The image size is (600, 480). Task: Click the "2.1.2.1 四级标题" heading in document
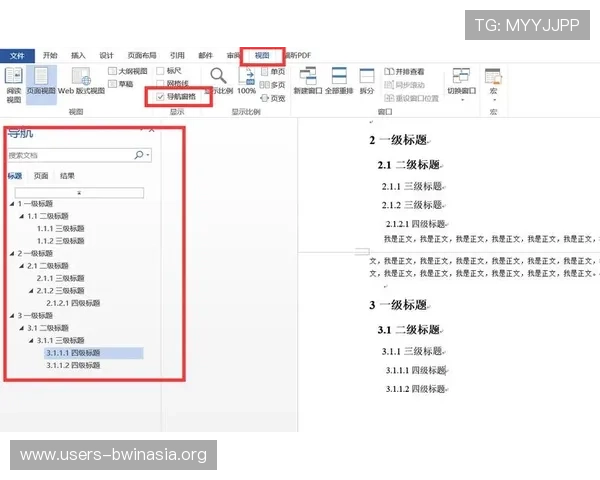point(416,224)
